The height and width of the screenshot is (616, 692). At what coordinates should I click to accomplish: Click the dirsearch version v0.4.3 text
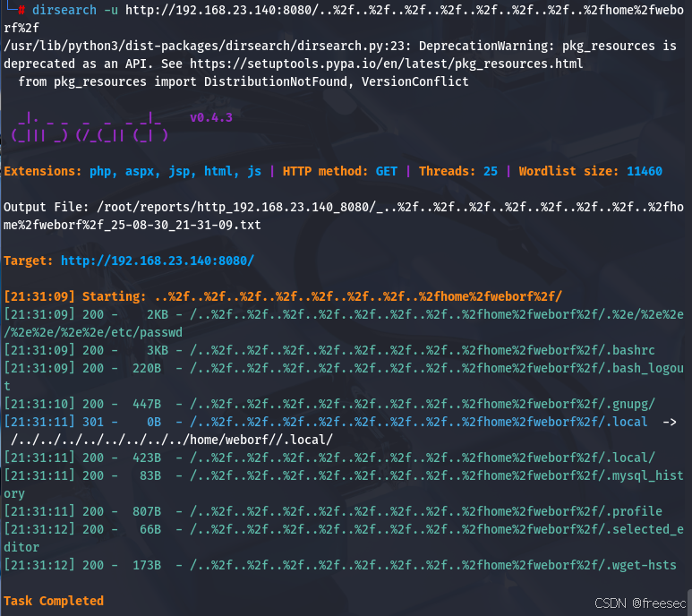click(x=211, y=117)
